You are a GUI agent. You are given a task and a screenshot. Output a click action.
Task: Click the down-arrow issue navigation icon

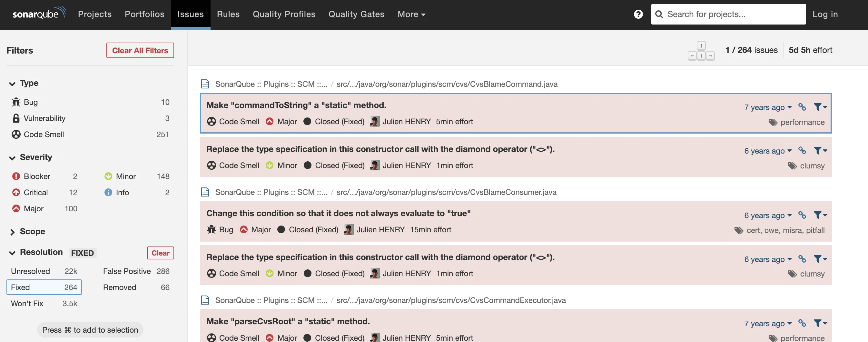(x=701, y=55)
